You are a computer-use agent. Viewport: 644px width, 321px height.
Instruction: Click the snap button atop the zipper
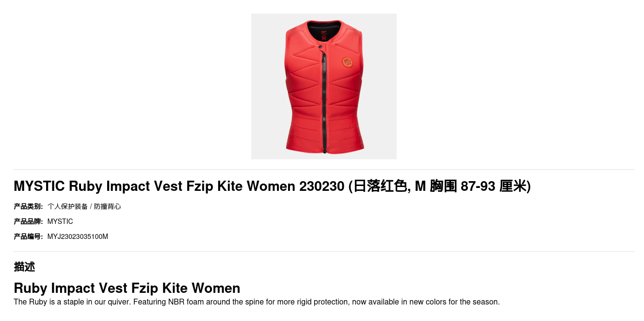click(x=321, y=47)
